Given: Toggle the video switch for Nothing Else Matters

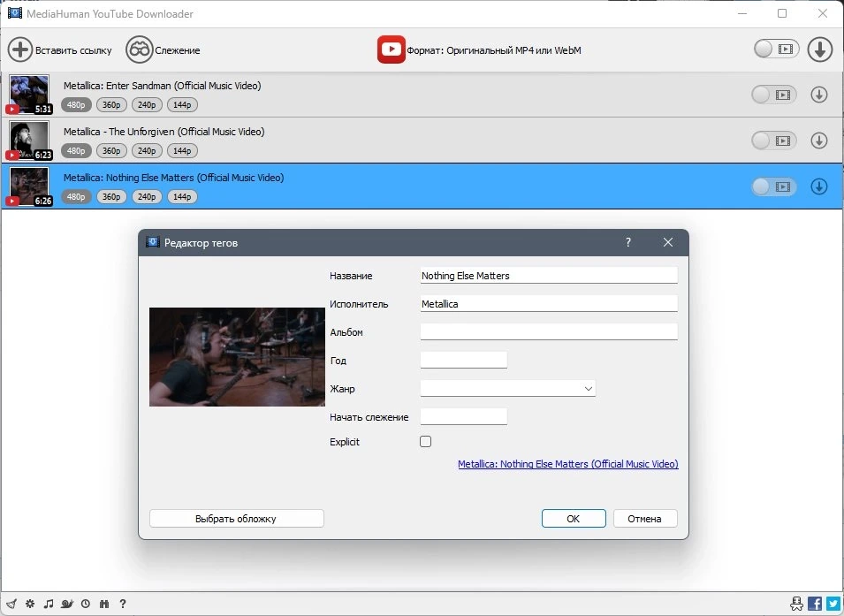Looking at the screenshot, I should point(774,186).
